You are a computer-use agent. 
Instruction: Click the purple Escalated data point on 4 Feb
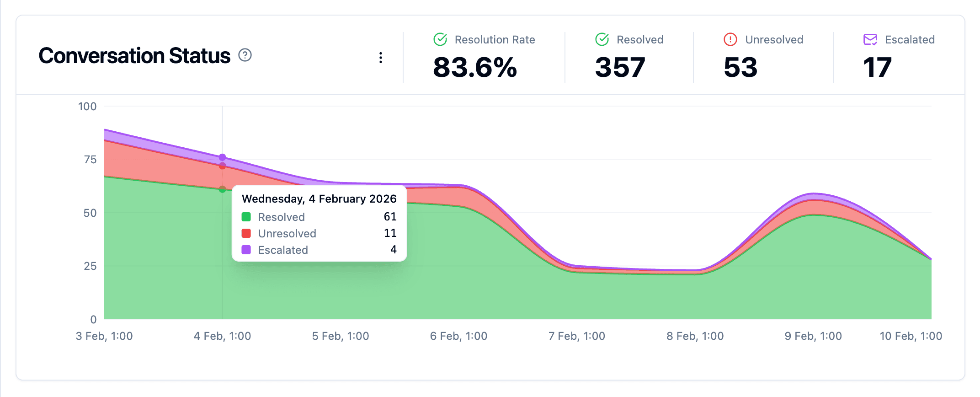pos(223,157)
